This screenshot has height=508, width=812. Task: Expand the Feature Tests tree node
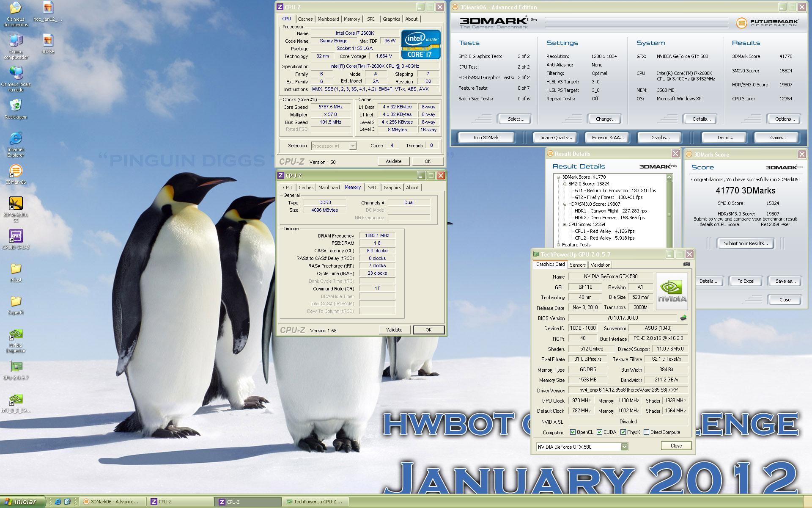pos(558,245)
